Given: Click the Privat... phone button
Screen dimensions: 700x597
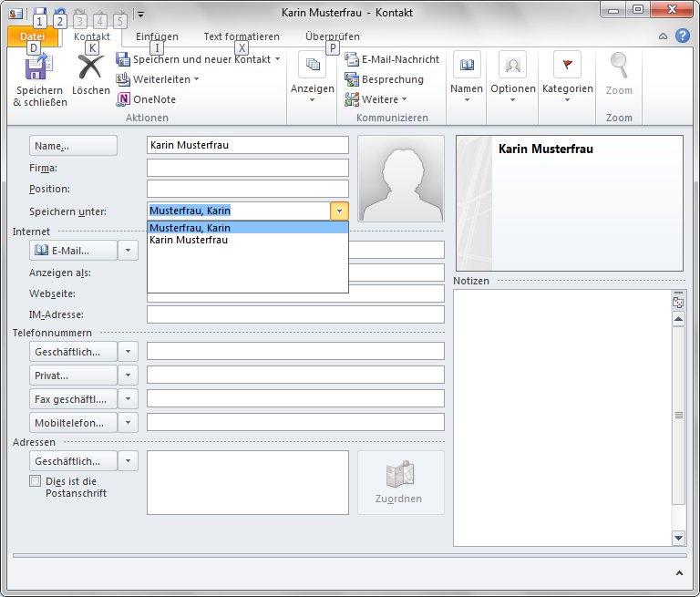Looking at the screenshot, I should coord(73,375).
